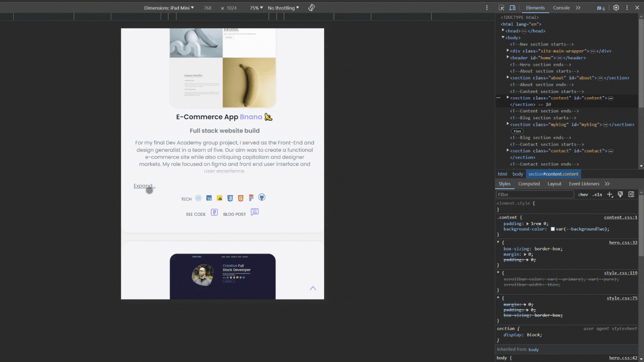Click the Figma tech icon

click(x=251, y=198)
